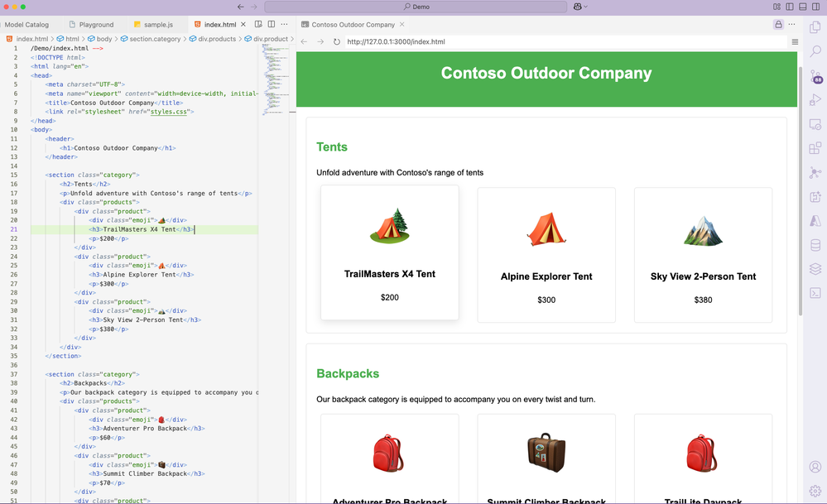This screenshot has height=504, width=827.
Task: Click the Sky View 2-Person Tent card
Action: click(x=703, y=255)
